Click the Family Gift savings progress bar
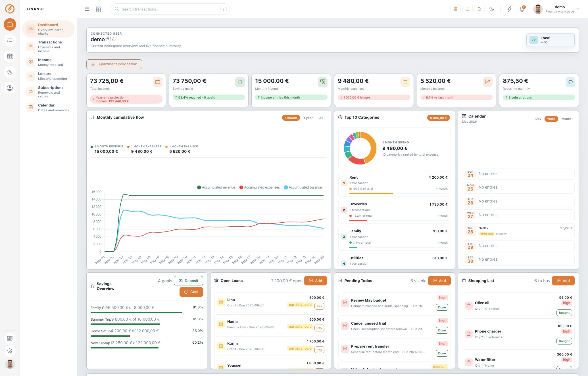 (136, 313)
